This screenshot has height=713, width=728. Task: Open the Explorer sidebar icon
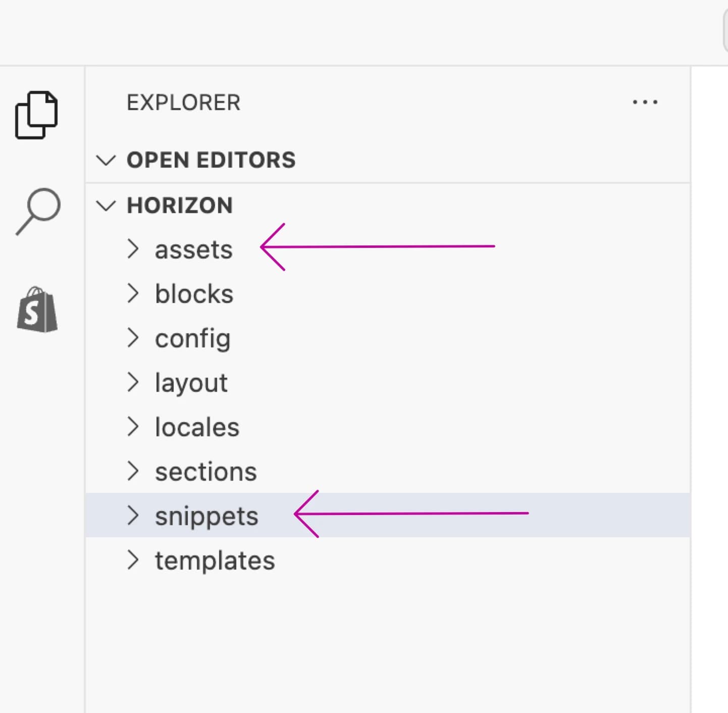37,115
